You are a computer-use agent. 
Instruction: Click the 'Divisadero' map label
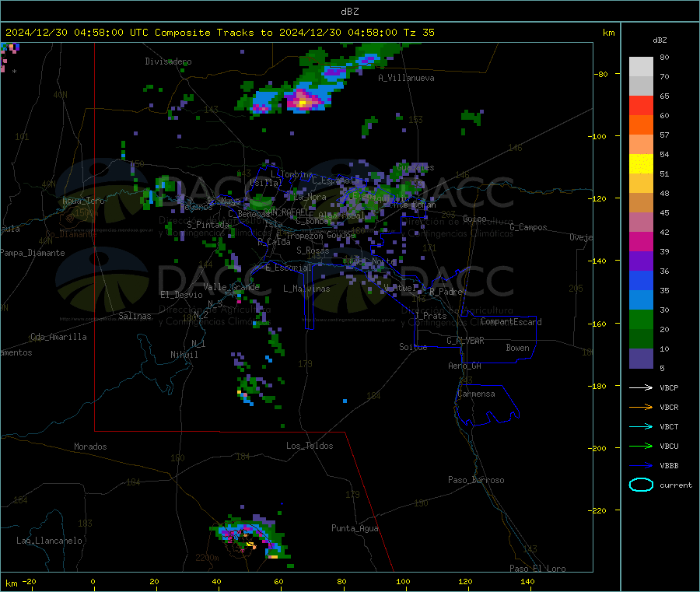point(168,61)
